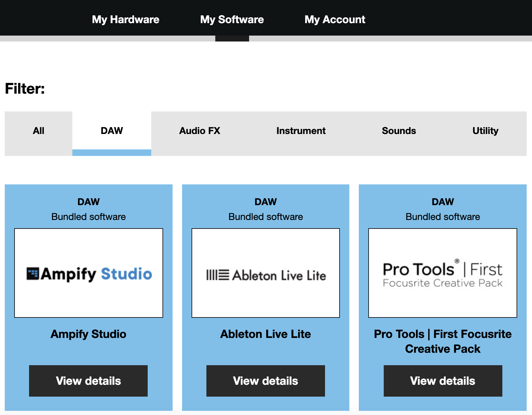Click the Pro Tools First logo image

[442, 273]
